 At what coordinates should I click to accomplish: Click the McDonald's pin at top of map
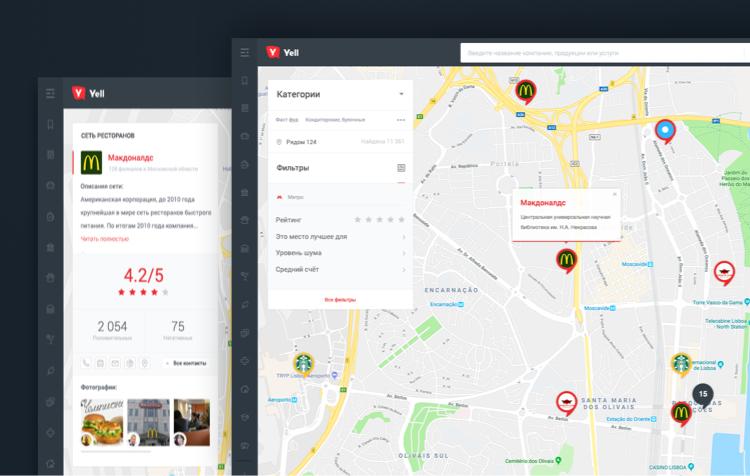coord(526,91)
